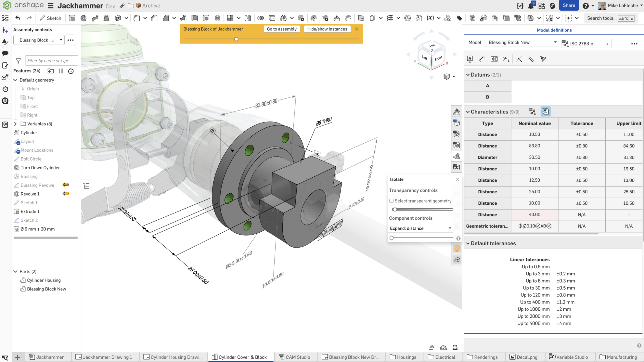
Task: Toggle the highlighted part icon next to Characteristics
Action: (546, 111)
